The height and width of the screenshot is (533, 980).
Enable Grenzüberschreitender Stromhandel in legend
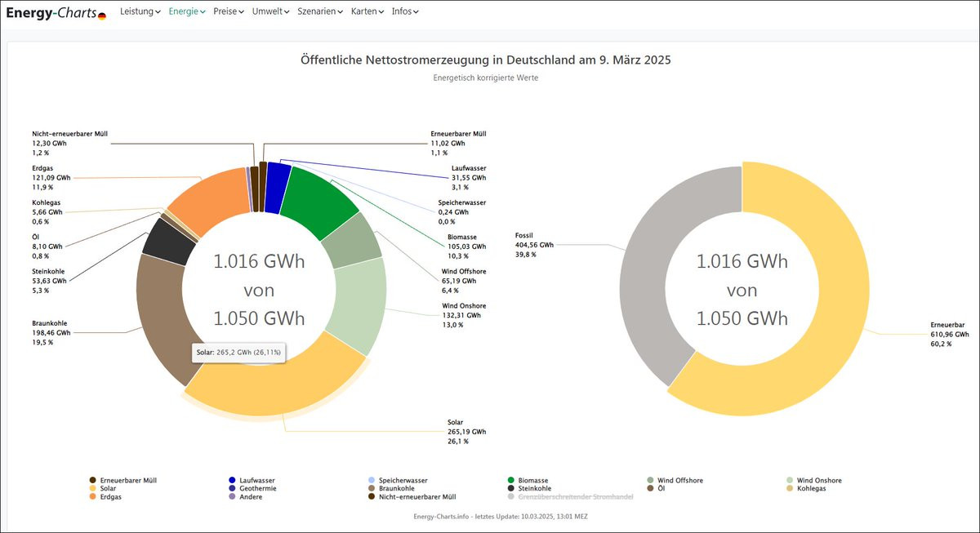pos(576,496)
